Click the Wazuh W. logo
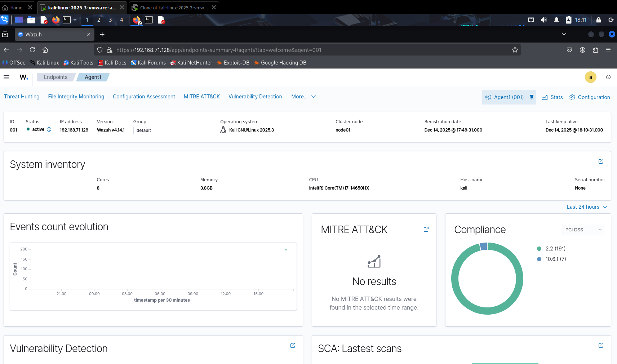617x364 pixels. [x=24, y=77]
